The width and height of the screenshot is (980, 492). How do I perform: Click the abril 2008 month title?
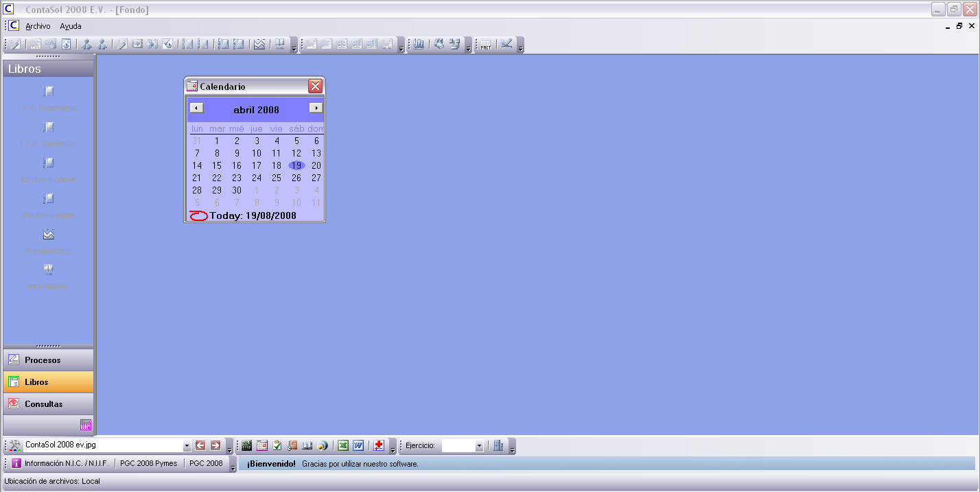click(257, 110)
